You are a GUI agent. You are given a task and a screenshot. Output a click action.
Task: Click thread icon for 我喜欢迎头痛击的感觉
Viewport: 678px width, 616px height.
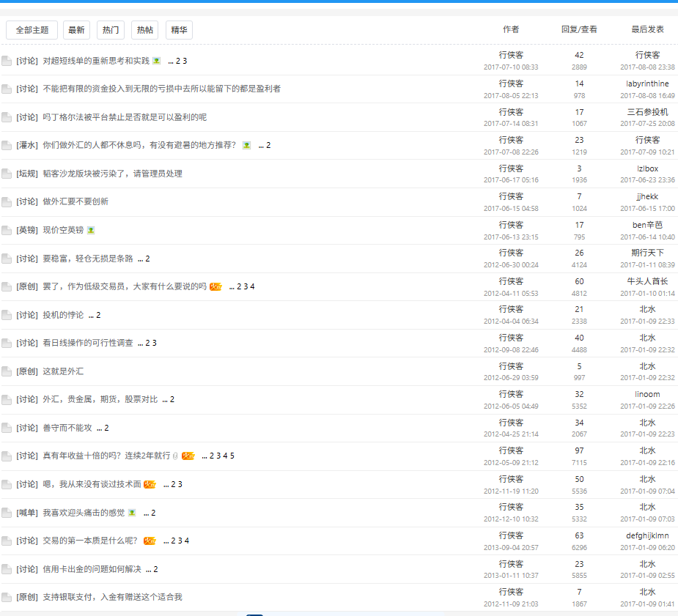click(7, 513)
